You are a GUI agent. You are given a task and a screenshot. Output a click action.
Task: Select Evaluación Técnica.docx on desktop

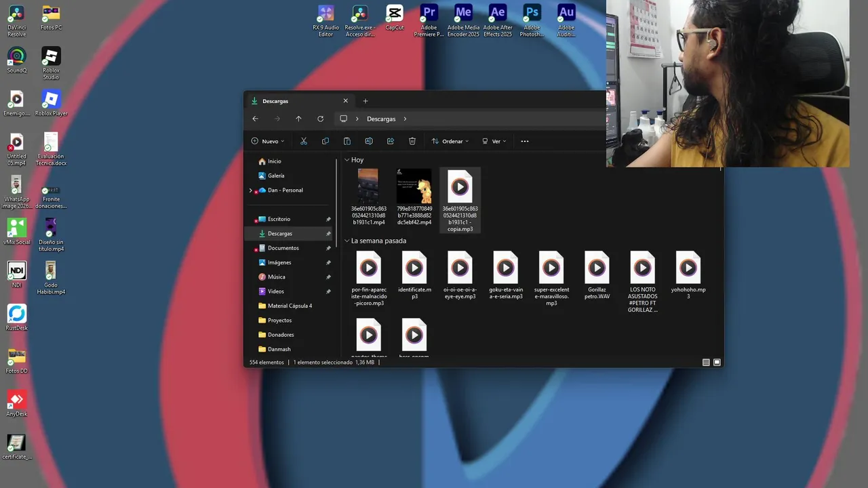tap(51, 149)
